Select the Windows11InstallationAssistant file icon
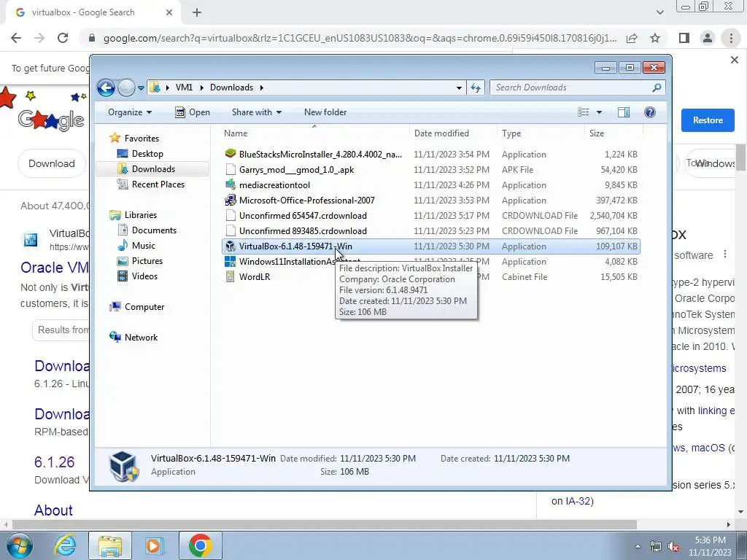This screenshot has height=560, width=747. [231, 262]
